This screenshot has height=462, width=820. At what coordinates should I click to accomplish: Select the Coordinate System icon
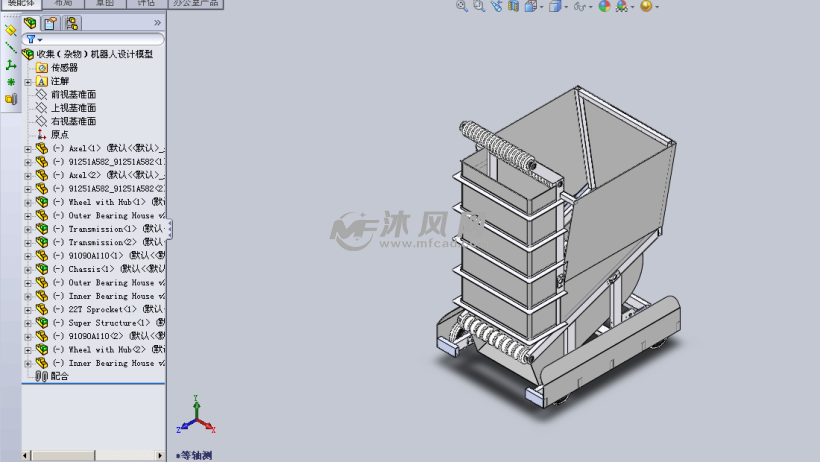coord(10,65)
